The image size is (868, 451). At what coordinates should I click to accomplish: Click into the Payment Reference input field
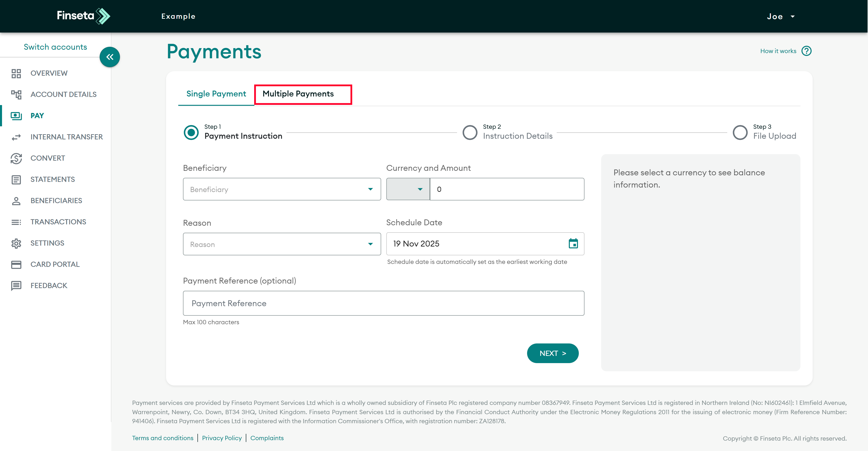(x=383, y=303)
